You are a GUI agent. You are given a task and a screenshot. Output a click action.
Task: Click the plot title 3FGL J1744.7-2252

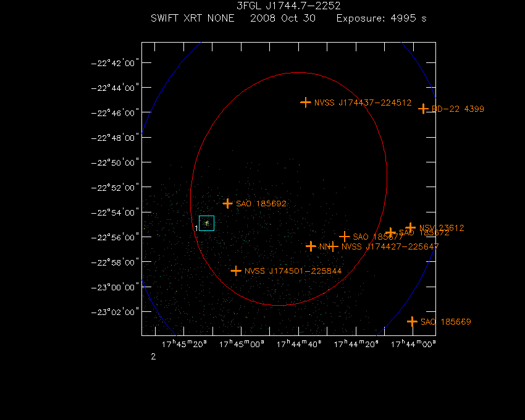coord(288,6)
